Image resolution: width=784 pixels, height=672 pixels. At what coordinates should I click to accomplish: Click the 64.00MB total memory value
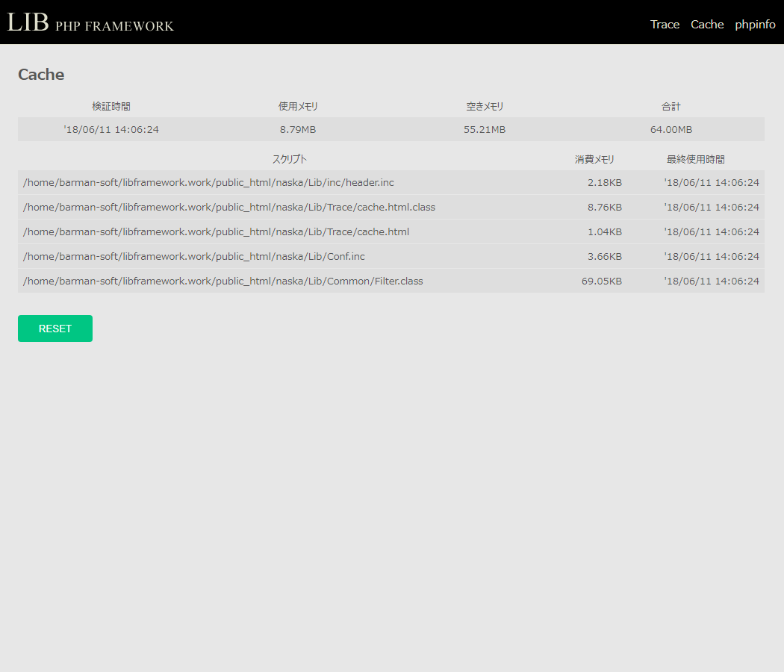(671, 130)
